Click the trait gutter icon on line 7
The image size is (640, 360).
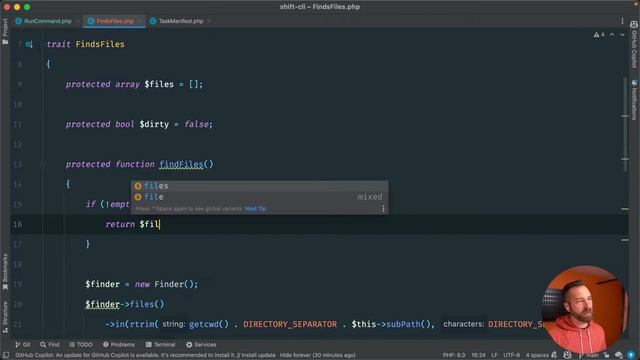[29, 44]
